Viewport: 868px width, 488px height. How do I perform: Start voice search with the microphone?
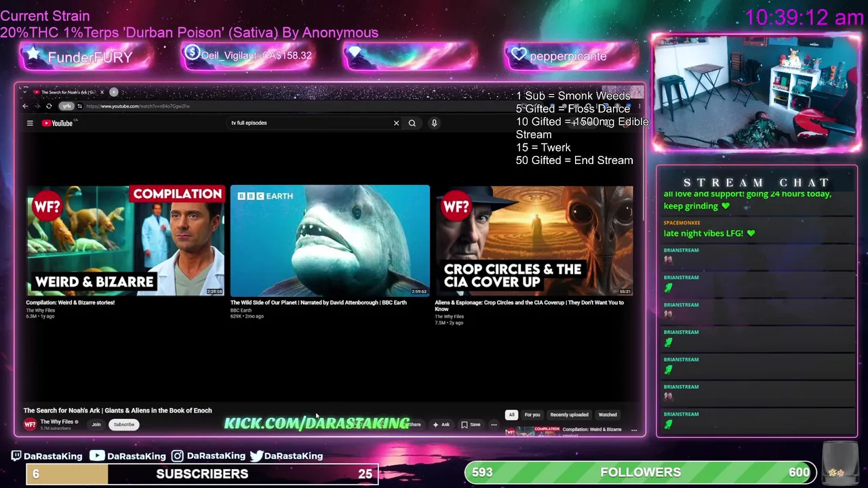click(434, 123)
